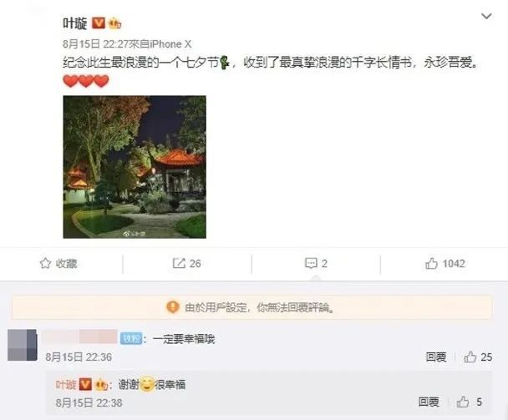Click the 铁粉 fan badge

pyautogui.click(x=131, y=338)
